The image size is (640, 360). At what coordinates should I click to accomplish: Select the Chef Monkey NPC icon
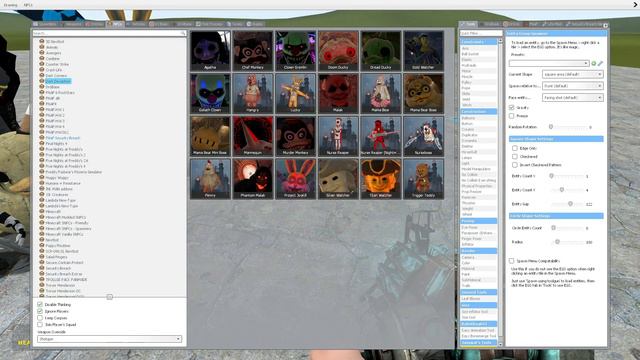point(253,51)
